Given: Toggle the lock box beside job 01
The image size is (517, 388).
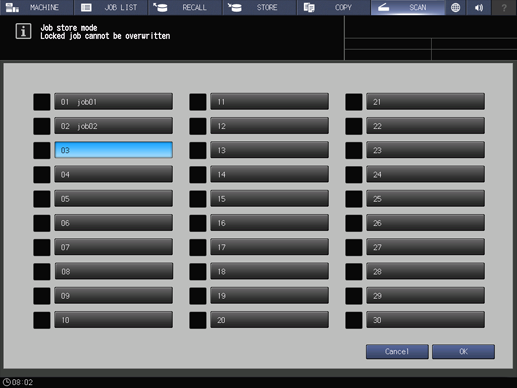Looking at the screenshot, I should (x=42, y=102).
